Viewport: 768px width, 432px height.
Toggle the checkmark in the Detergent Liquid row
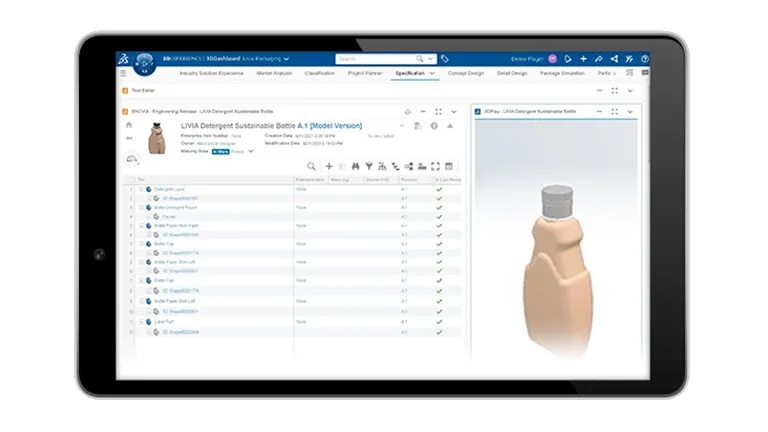pyautogui.click(x=439, y=190)
